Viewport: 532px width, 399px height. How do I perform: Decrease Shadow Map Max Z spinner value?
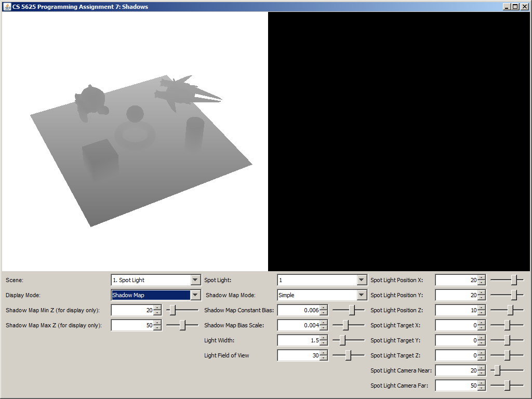click(x=157, y=328)
